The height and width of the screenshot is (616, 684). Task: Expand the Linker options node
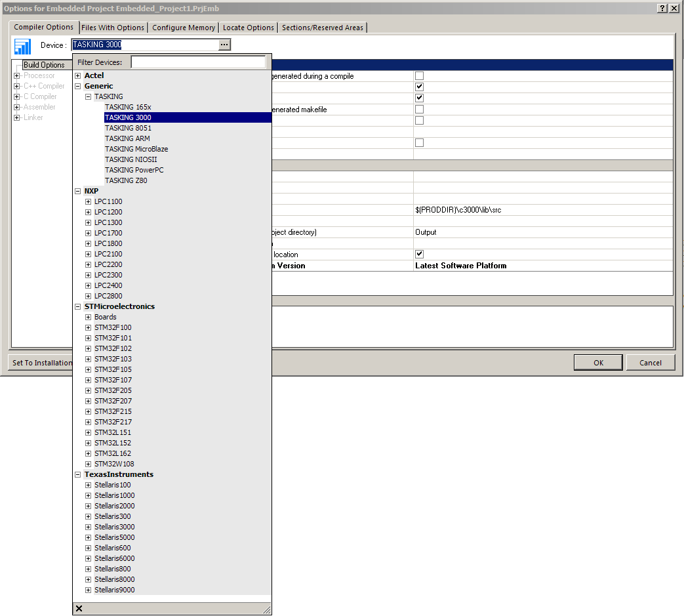[16, 117]
